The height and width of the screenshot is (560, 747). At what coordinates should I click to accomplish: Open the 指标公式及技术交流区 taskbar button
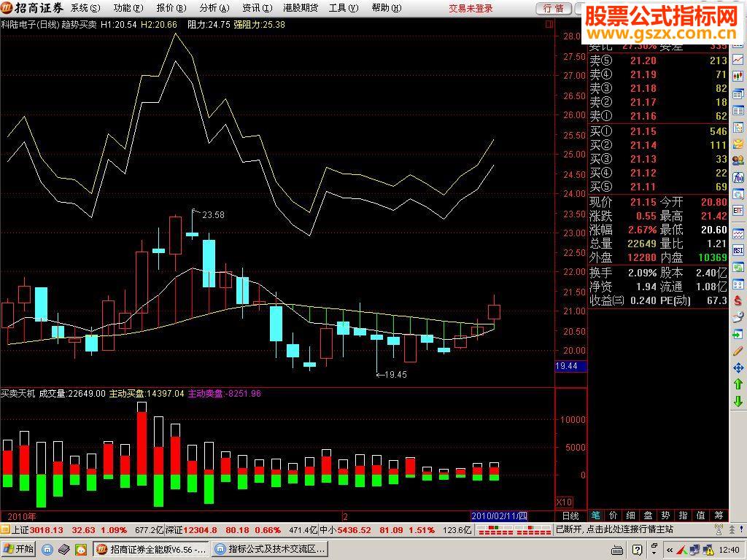click(270, 549)
